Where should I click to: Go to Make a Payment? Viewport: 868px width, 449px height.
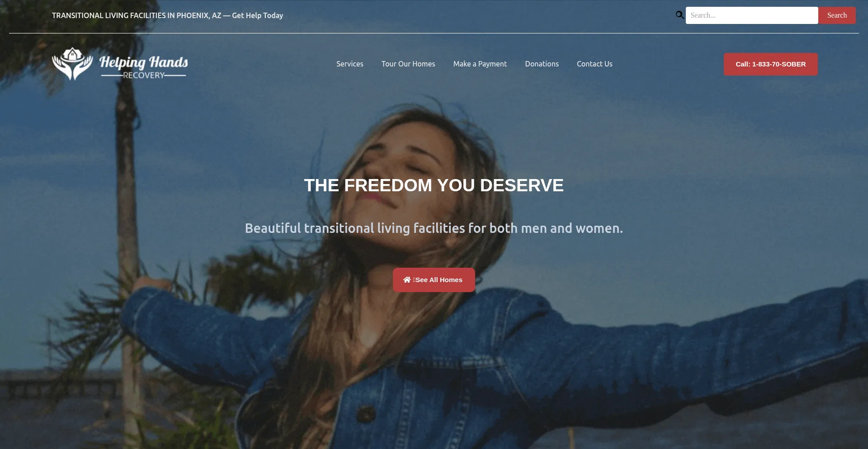(x=480, y=64)
